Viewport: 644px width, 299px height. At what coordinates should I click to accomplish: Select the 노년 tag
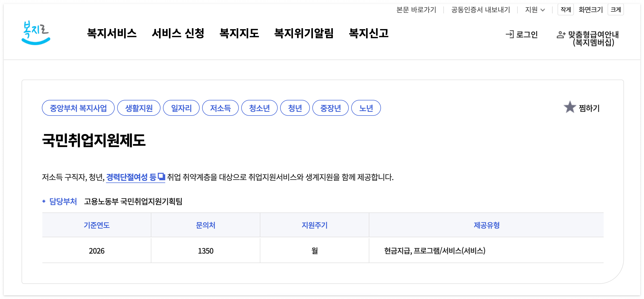click(366, 108)
